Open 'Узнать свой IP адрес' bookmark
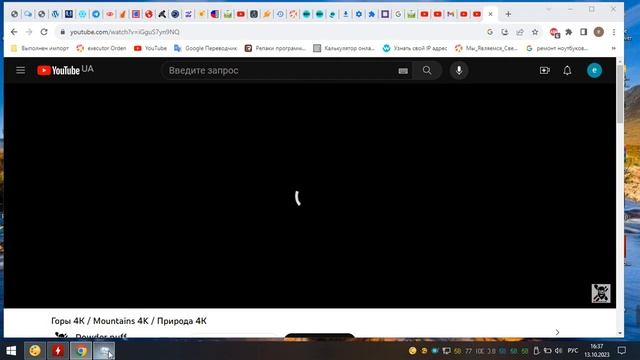 click(415, 48)
